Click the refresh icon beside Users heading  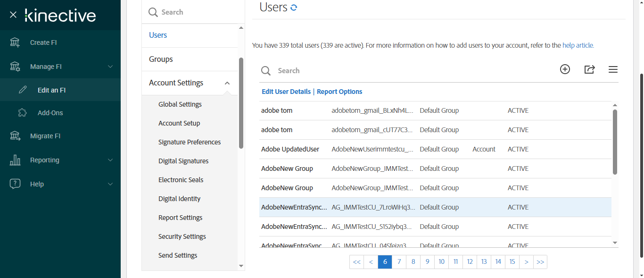point(294,8)
